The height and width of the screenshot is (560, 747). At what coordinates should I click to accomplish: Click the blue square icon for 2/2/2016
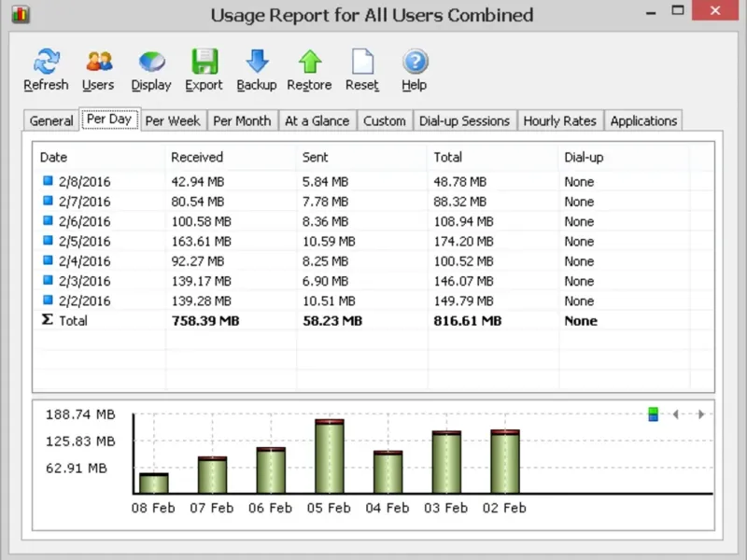click(48, 300)
